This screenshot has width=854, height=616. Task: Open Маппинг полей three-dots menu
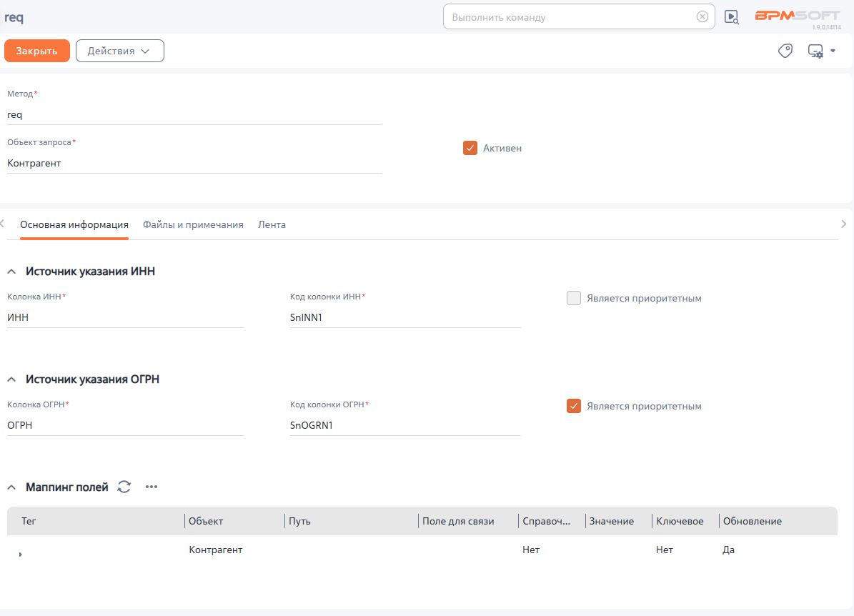(x=152, y=487)
